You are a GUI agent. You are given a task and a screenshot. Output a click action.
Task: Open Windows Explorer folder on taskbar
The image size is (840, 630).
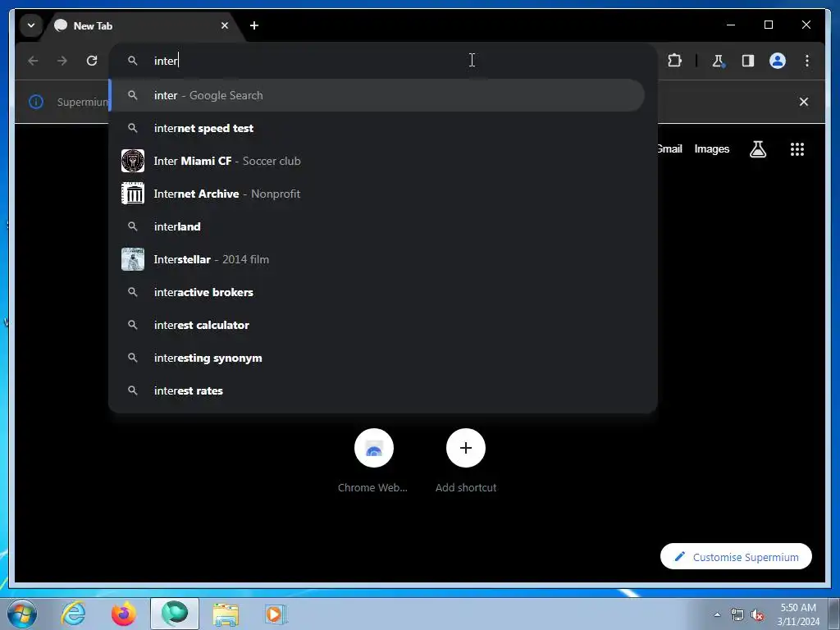pos(226,614)
